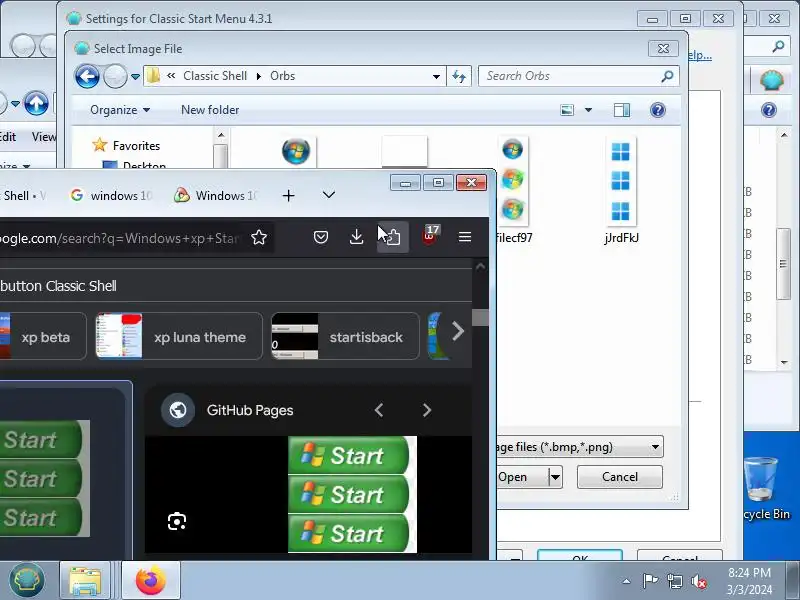Search image with Google Lens icon
Viewport: 800px width, 600px height.
tap(177, 521)
